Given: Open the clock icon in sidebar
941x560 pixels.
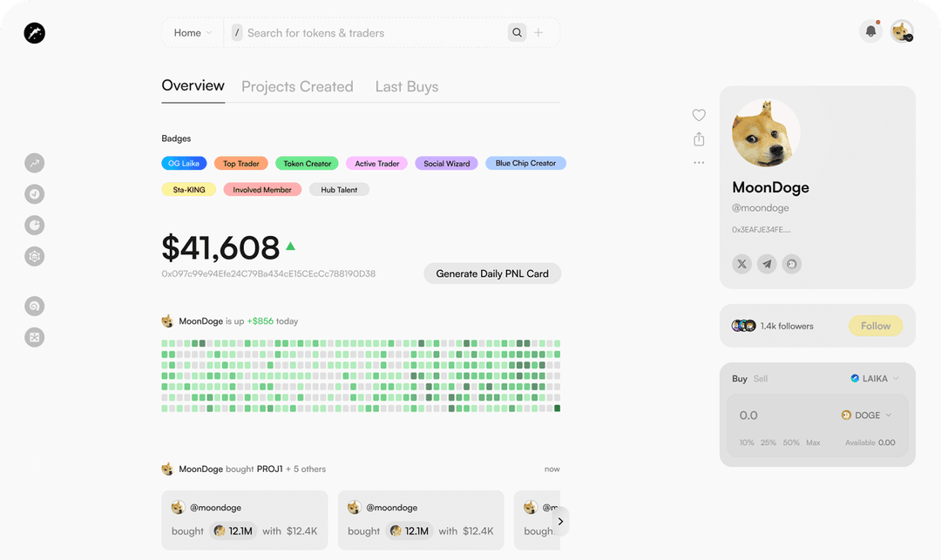Looking at the screenshot, I should point(34,194).
